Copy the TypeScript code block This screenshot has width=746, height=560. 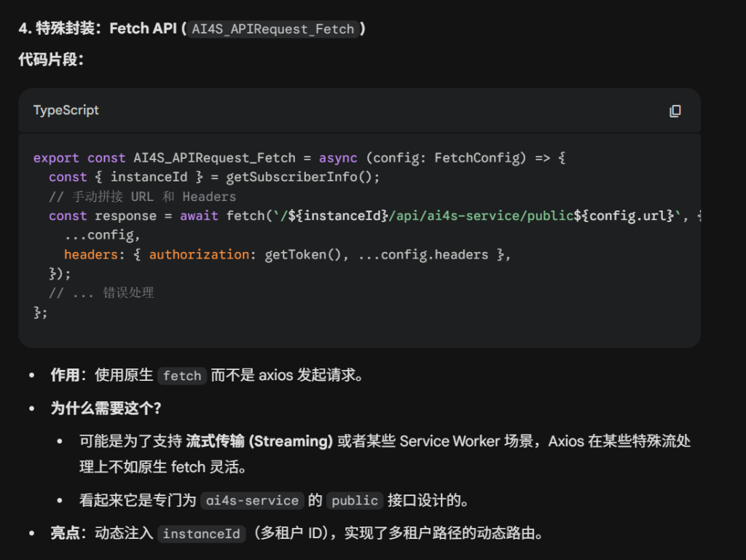point(675,111)
